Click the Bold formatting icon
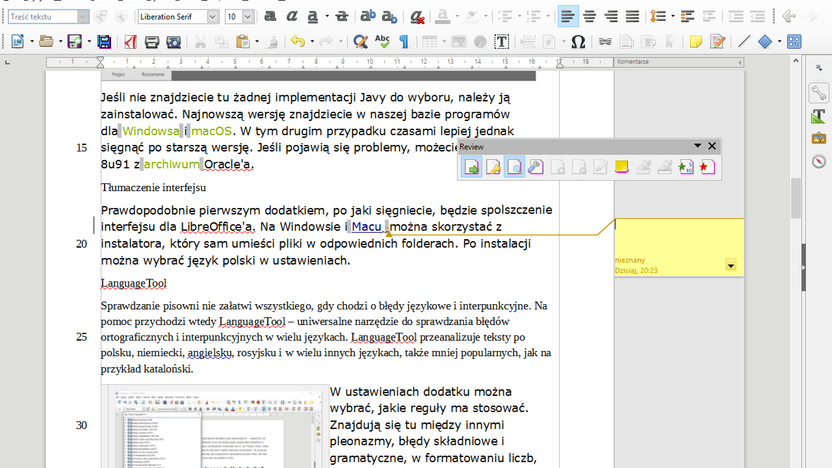This screenshot has height=468, width=832. pos(270,16)
